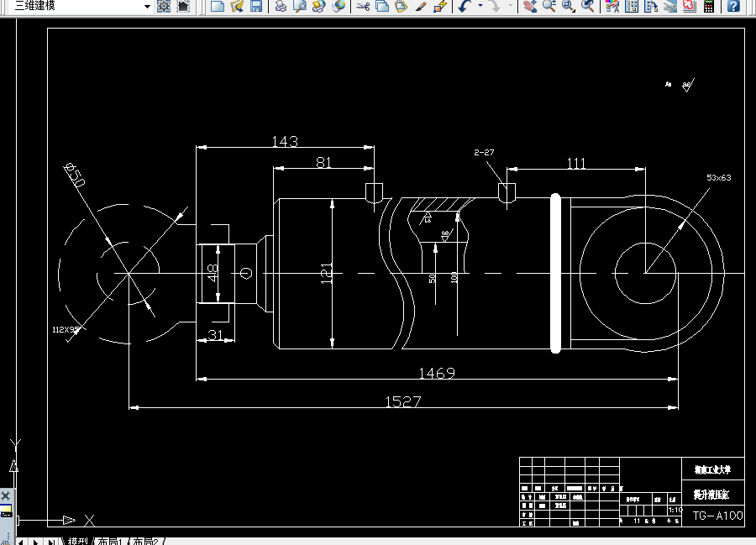
Task: Open the Properties palette icon
Action: point(612,6)
